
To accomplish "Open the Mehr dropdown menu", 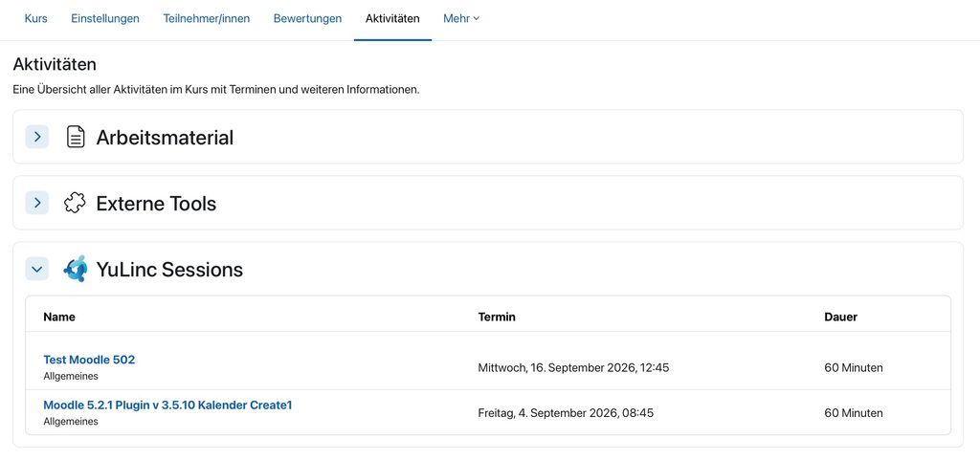I will (x=461, y=19).
